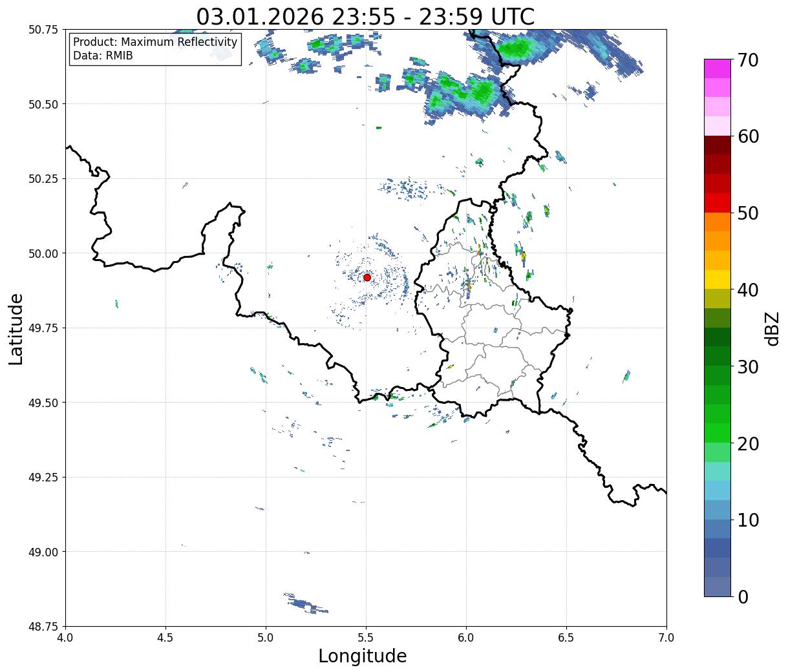
Task: Click the plot title showing 03.01.2026 timestamp
Action: (x=365, y=17)
